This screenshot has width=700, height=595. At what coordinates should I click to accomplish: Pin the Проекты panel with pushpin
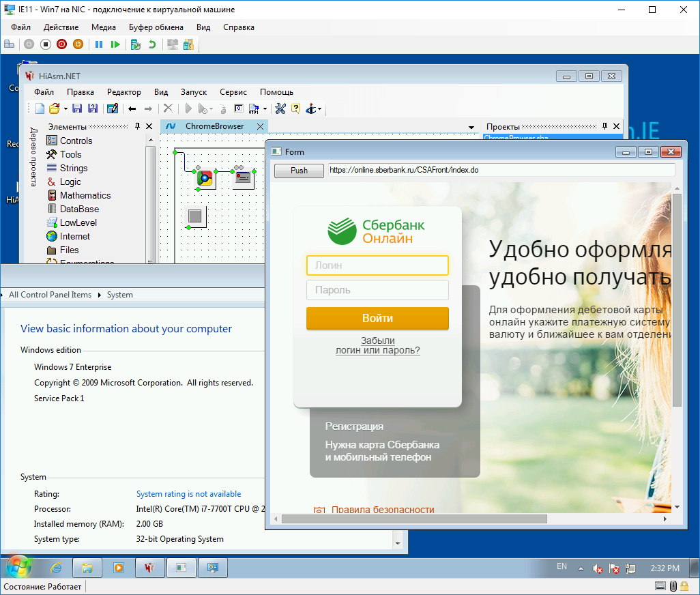coord(604,126)
